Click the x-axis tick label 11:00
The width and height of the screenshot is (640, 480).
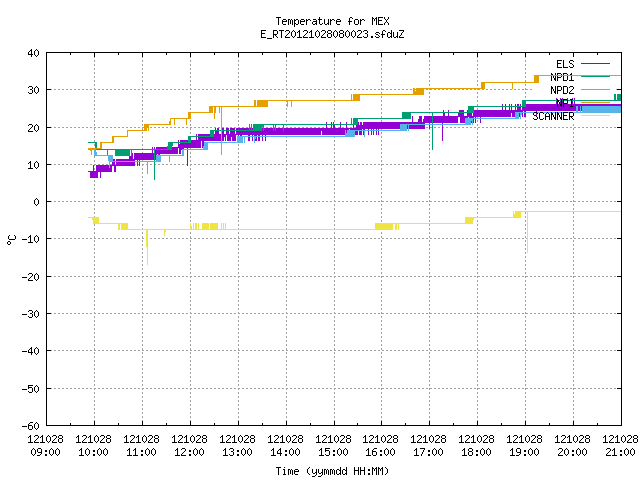tap(141, 452)
